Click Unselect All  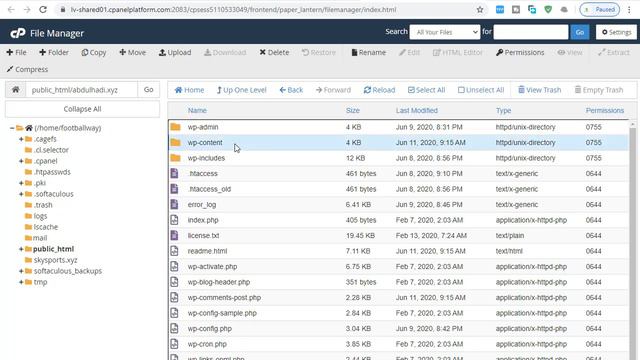(x=481, y=90)
